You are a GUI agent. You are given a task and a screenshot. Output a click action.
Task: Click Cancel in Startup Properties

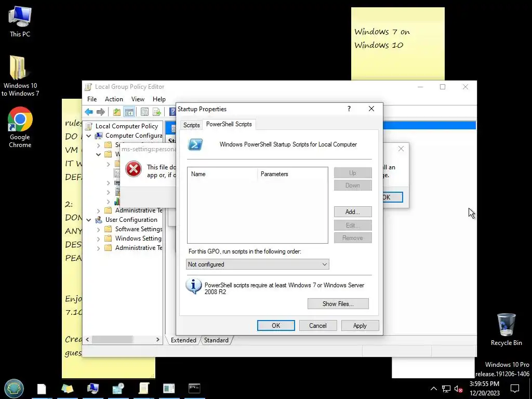tap(318, 325)
